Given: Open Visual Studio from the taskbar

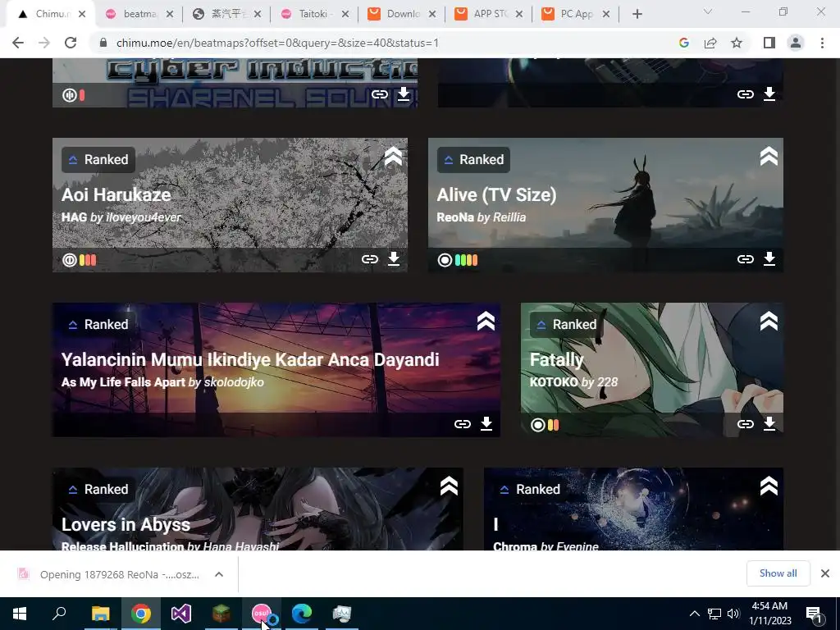Looking at the screenshot, I should click(181, 614).
